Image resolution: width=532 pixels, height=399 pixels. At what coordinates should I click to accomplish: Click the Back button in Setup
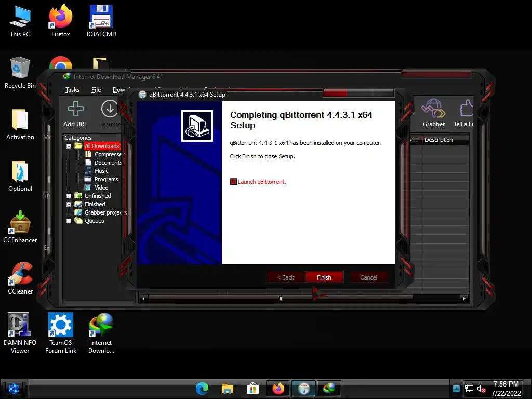[286, 277]
